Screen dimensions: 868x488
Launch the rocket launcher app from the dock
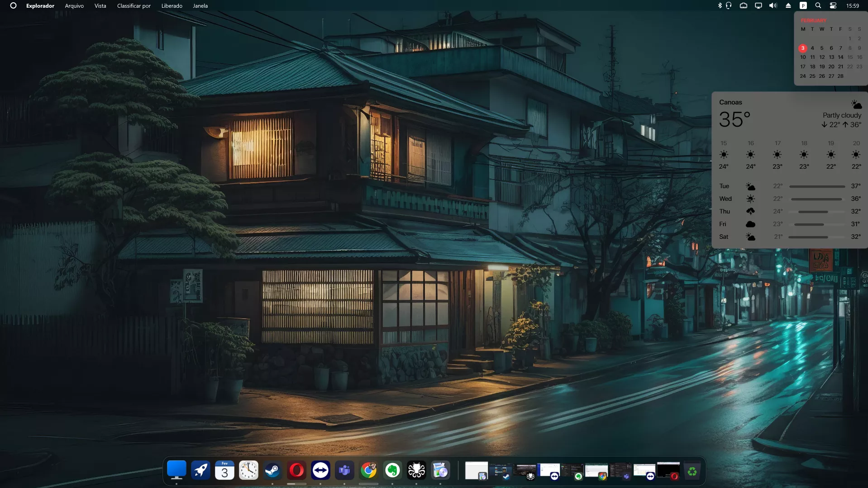[200, 470]
